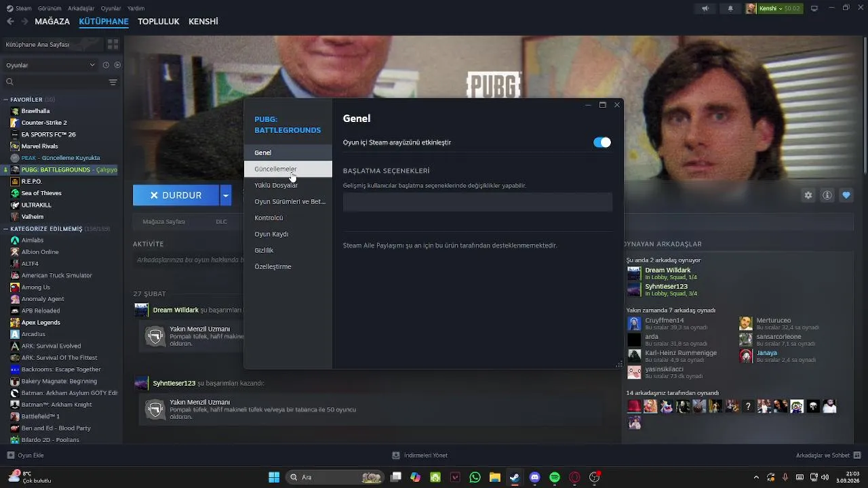
Task: Select Oyun Sürümleri ve Bet... section
Action: click(288, 201)
